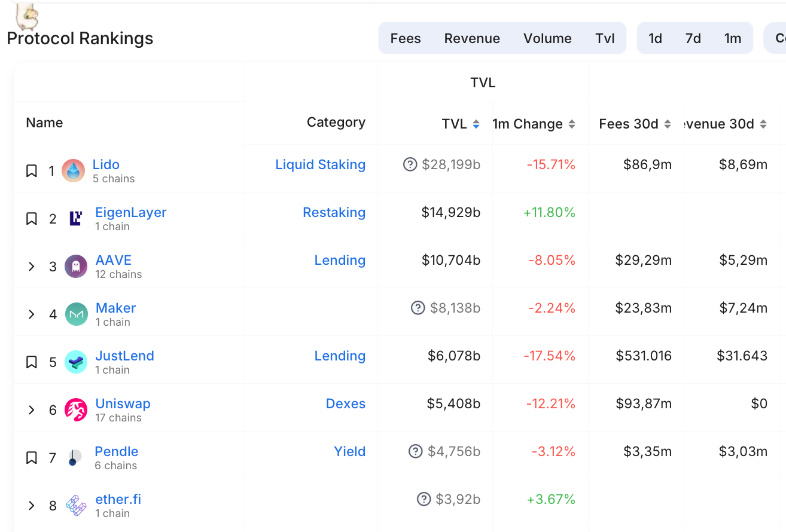This screenshot has width=786, height=532.
Task: Bookmark the JustLend protocol row
Action: [32, 362]
